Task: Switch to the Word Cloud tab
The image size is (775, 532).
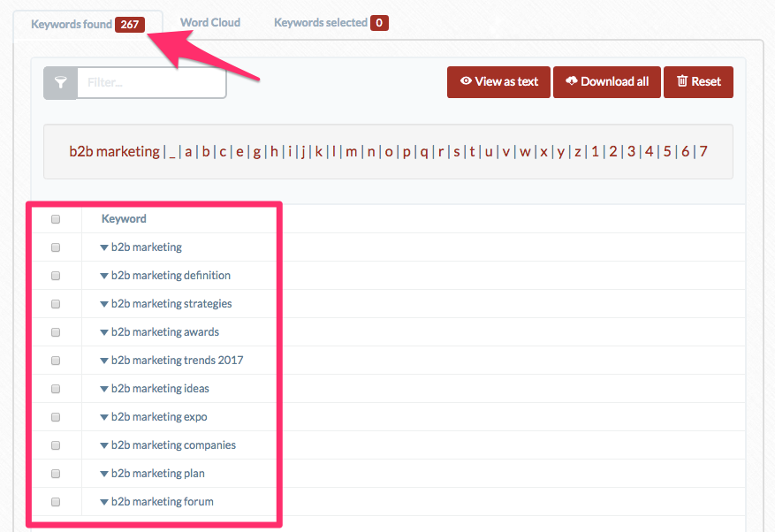Action: [210, 23]
